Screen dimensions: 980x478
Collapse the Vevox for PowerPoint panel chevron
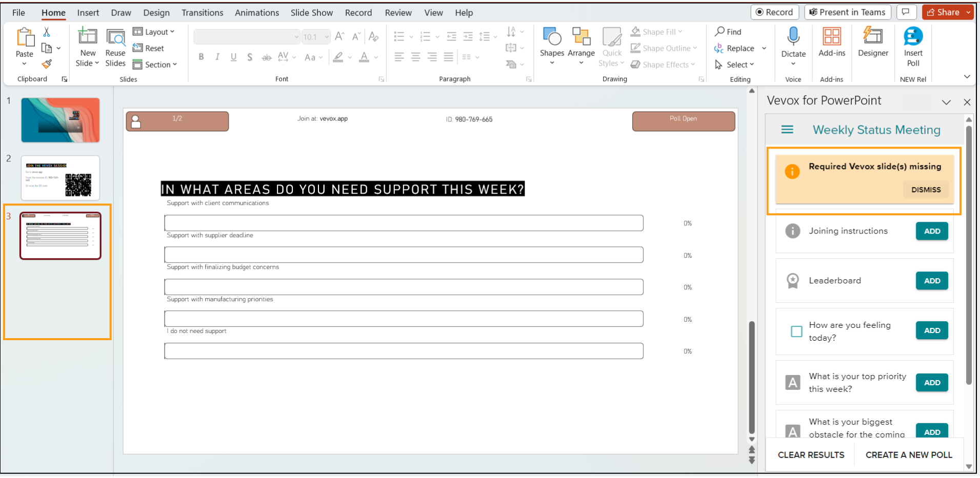(946, 101)
